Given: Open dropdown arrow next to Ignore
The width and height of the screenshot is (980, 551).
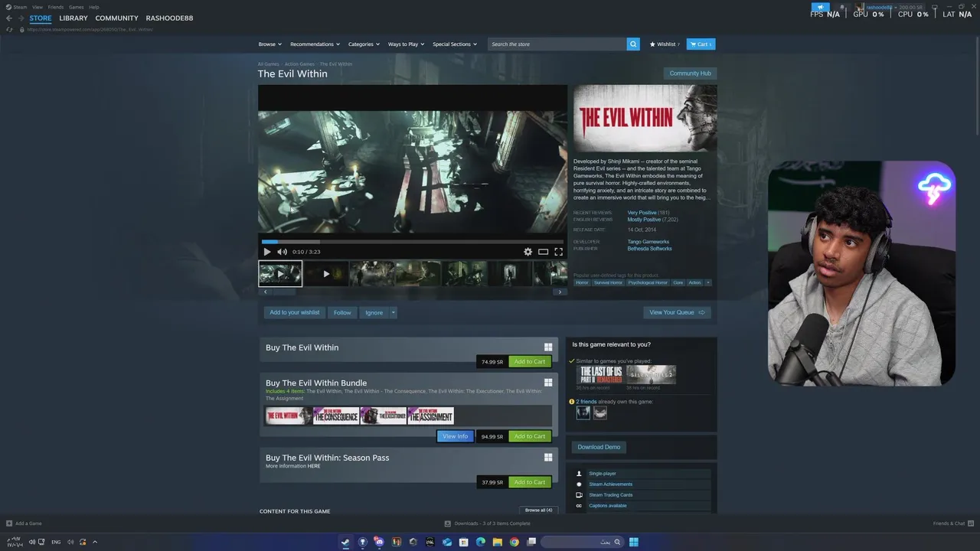Looking at the screenshot, I should pyautogui.click(x=393, y=312).
